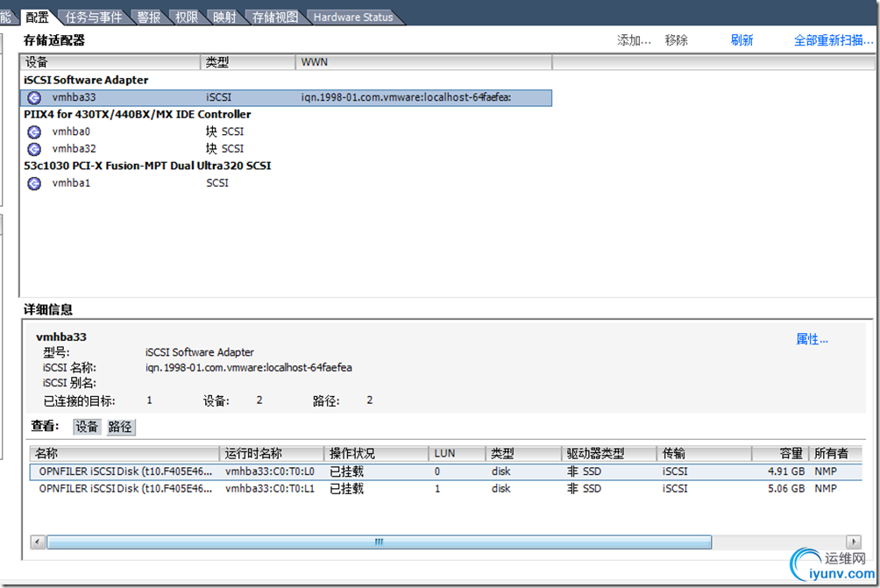Click the iSCSI Software Adapter group heading
The image size is (880, 588).
(86, 81)
